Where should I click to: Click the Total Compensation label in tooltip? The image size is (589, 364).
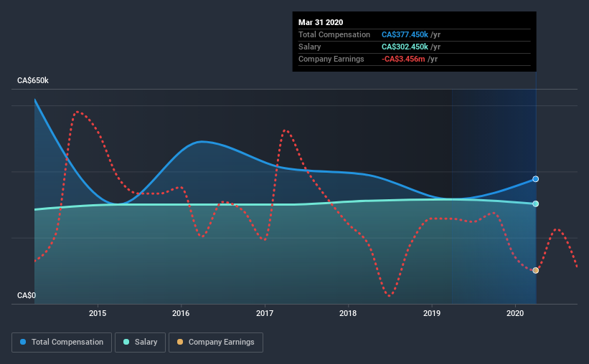click(x=334, y=34)
